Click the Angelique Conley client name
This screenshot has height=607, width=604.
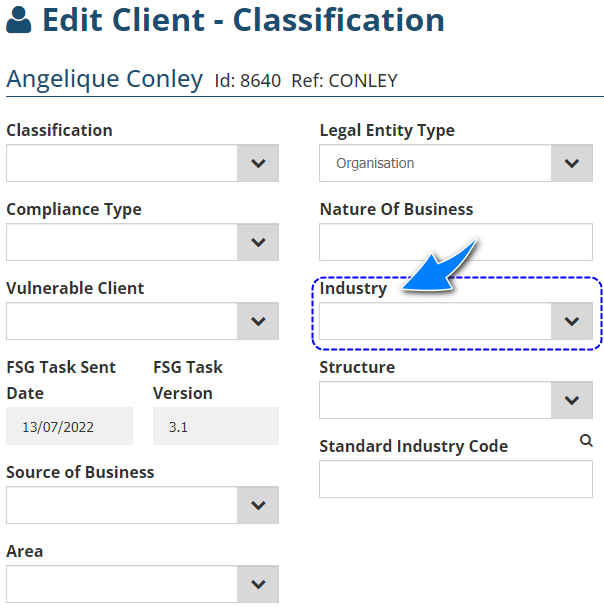coord(105,79)
